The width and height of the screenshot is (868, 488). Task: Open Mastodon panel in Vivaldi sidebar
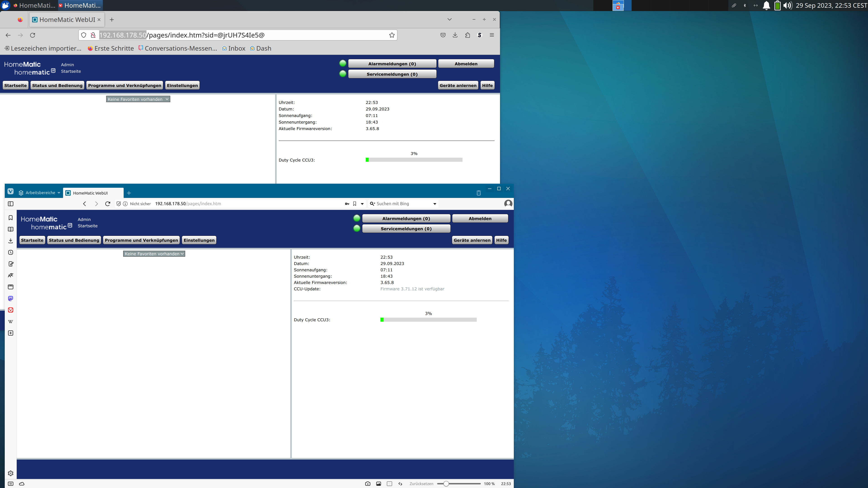(10, 298)
